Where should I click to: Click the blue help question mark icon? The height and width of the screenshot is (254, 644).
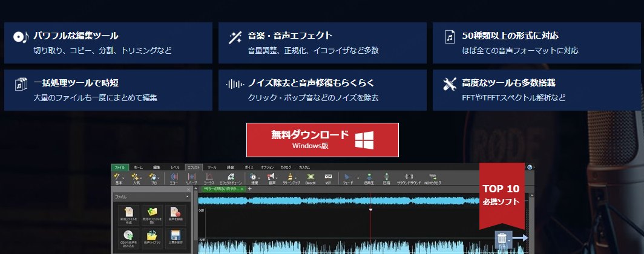(530, 168)
